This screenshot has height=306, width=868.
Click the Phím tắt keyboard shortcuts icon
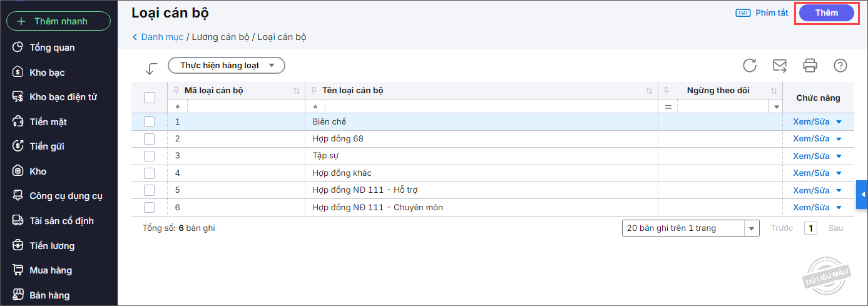[x=743, y=13]
